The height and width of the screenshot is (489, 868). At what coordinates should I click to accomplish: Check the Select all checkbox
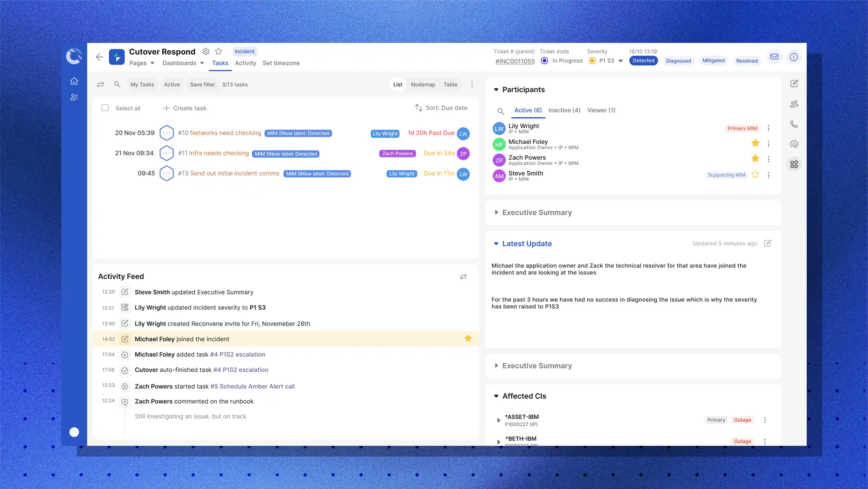click(x=105, y=108)
